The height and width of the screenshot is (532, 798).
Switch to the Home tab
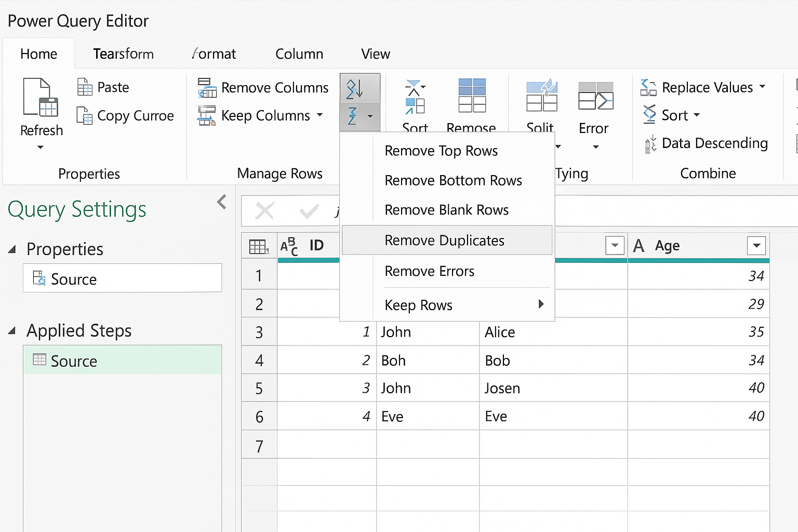coord(39,54)
